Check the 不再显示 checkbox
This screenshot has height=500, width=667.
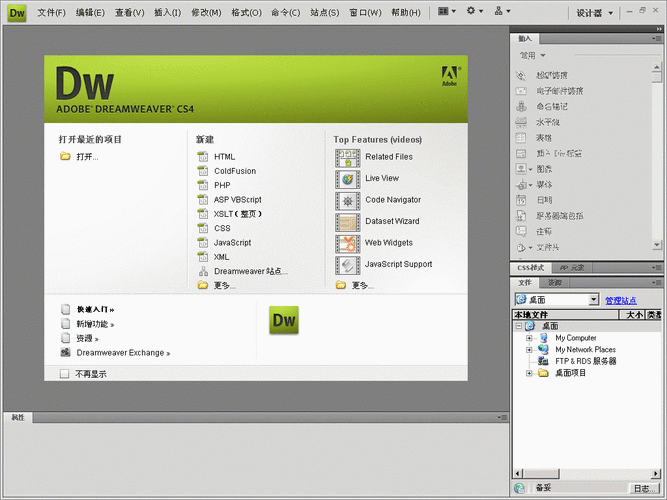(x=65, y=374)
